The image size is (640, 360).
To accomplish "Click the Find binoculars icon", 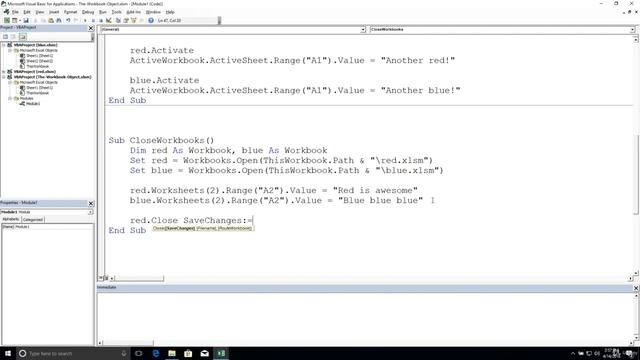I will click(x=59, y=20).
